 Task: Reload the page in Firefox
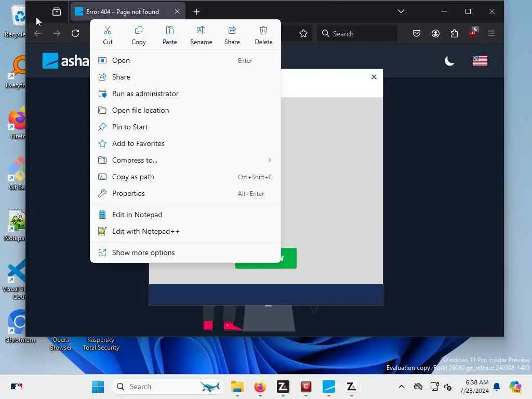point(75,33)
